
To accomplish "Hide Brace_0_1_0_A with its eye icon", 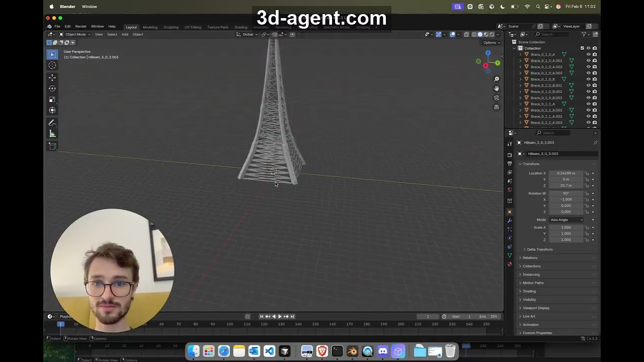I will click(588, 54).
